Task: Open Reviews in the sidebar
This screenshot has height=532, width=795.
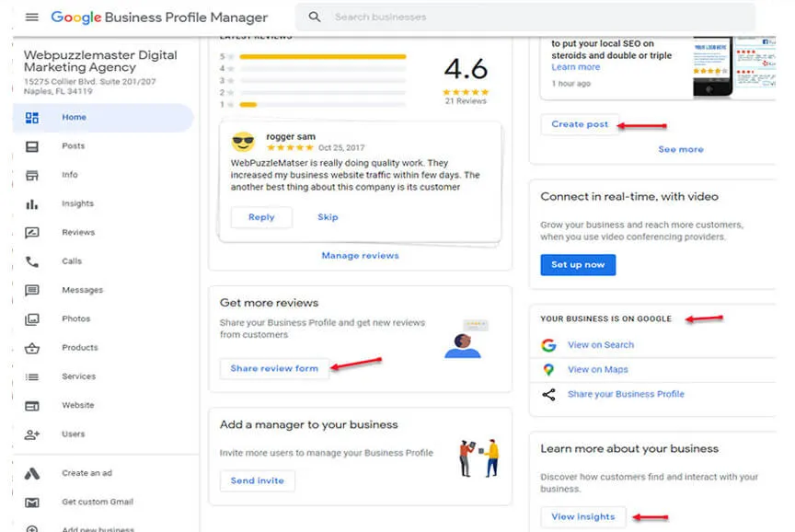Action: pyautogui.click(x=103, y=233)
